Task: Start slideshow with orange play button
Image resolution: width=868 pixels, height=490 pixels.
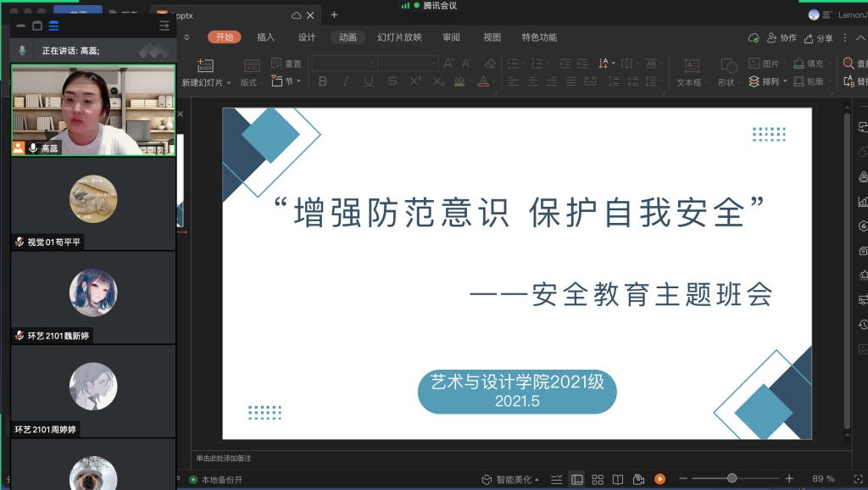Action: [659, 479]
